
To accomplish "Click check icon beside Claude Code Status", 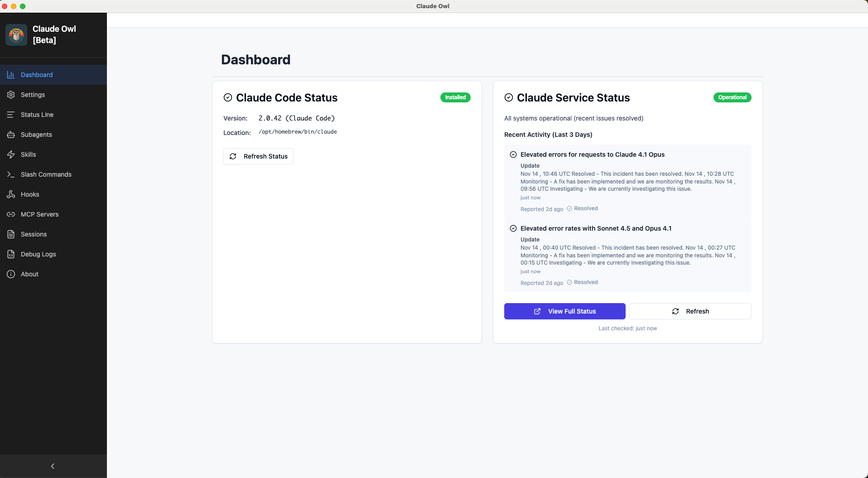I will (228, 97).
